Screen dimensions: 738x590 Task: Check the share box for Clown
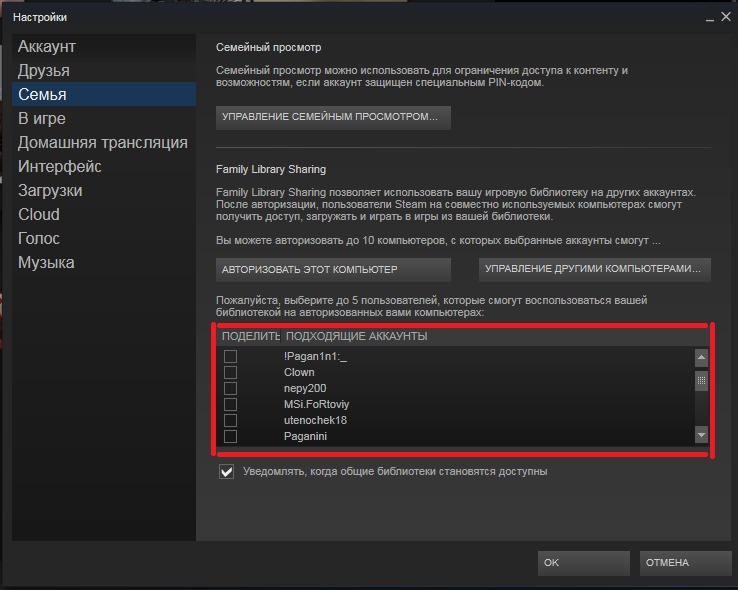230,372
